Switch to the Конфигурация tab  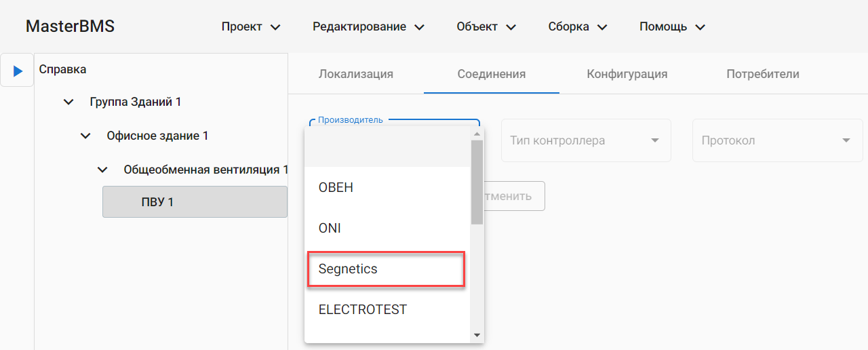tap(627, 75)
